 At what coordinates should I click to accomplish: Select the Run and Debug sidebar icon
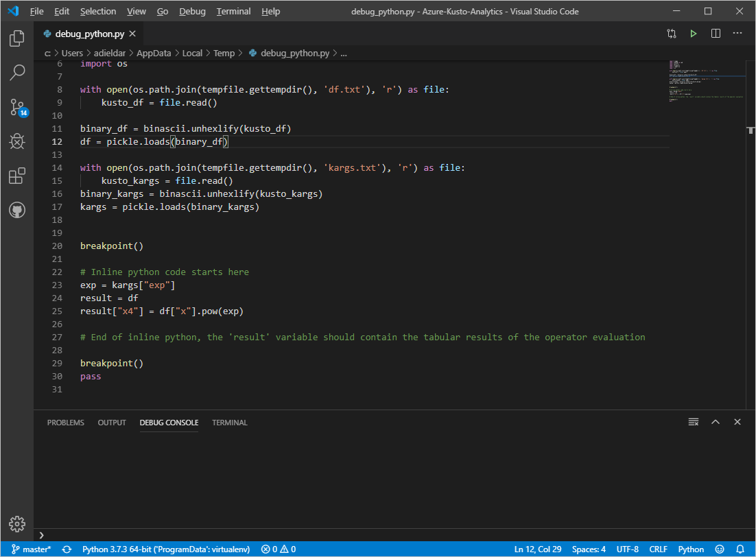[x=16, y=141]
